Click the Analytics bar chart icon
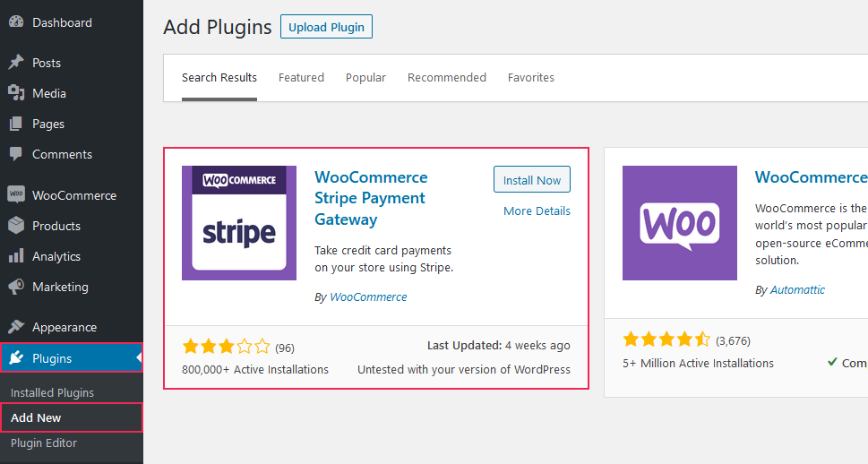 16,255
